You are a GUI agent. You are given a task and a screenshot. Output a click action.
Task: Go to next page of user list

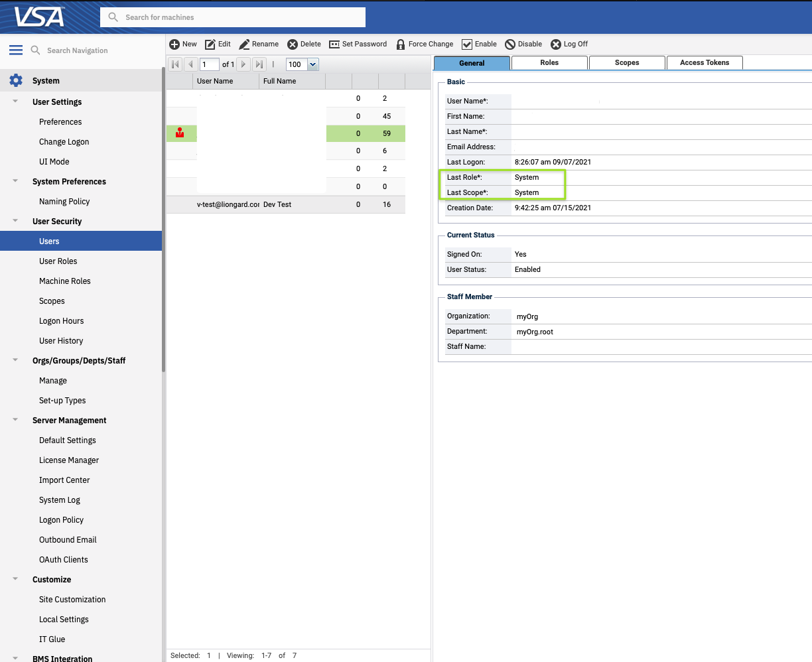coord(243,64)
